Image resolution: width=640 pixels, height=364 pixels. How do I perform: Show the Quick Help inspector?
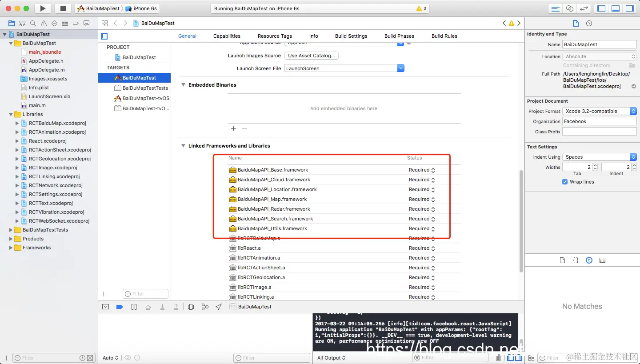[x=589, y=23]
